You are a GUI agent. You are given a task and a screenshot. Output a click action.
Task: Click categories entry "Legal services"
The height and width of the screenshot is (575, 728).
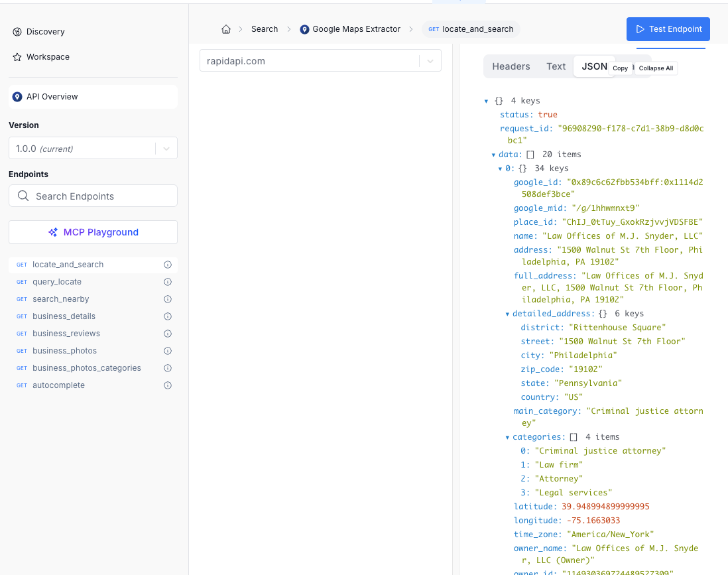574,493
